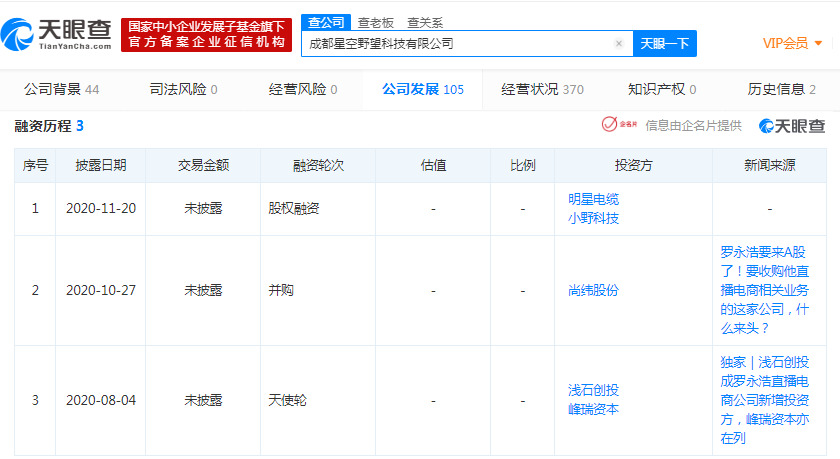
Task: Open the 知识产权 tab
Action: [x=662, y=89]
